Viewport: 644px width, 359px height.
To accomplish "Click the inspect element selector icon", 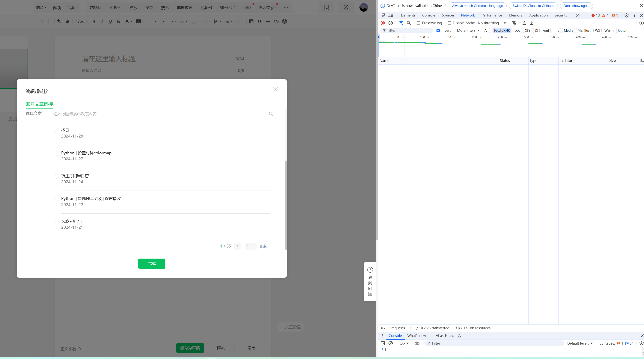I will pyautogui.click(x=383, y=15).
